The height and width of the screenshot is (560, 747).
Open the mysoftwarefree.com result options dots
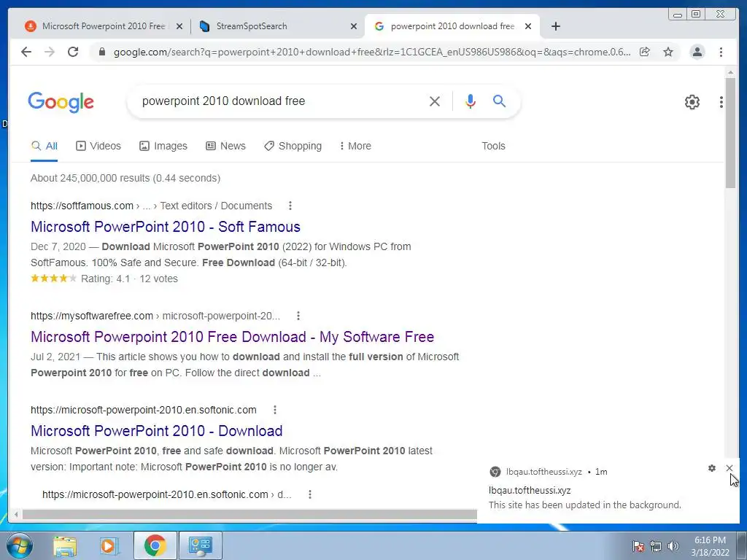tap(298, 316)
